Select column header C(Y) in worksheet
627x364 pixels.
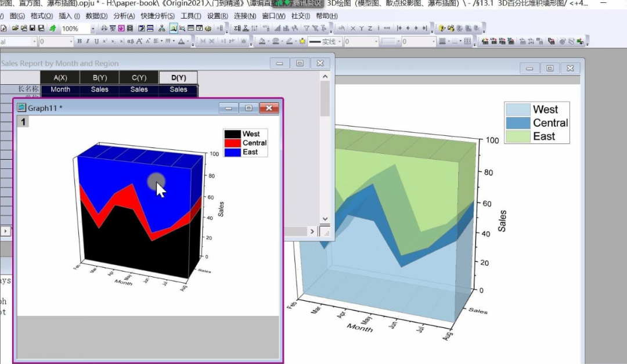pyautogui.click(x=139, y=78)
